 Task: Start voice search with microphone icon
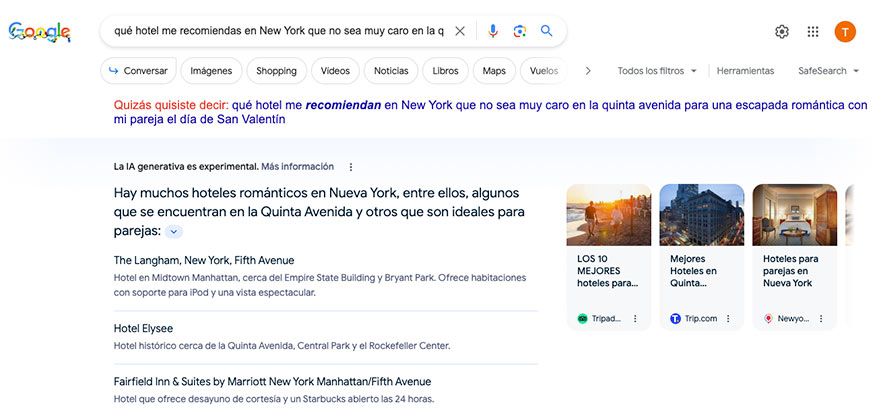[493, 31]
